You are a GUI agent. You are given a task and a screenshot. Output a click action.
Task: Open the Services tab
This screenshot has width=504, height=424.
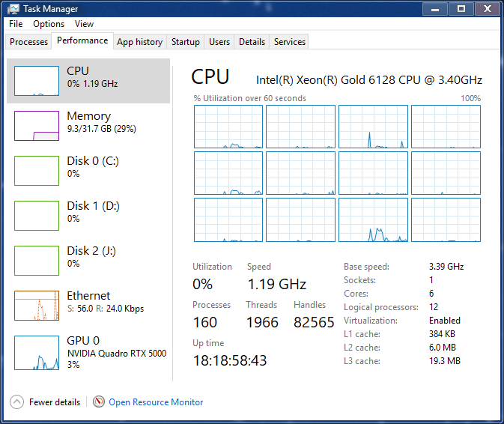point(290,42)
